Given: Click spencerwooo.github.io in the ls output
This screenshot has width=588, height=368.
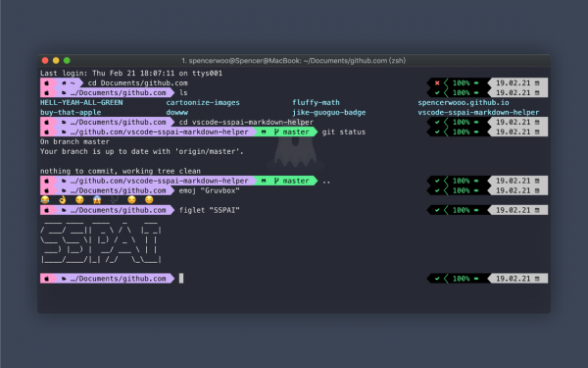Looking at the screenshot, I should [464, 102].
